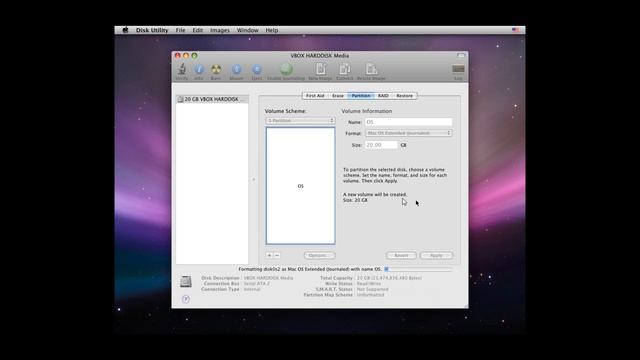Click the 'Disk Description' label
The height and width of the screenshot is (360, 640).
[x=220, y=278]
